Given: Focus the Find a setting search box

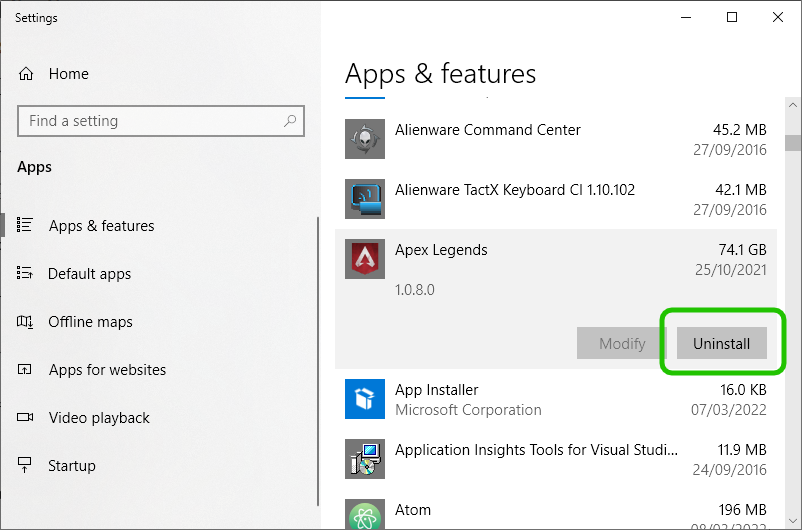Looking at the screenshot, I should click(x=161, y=121).
